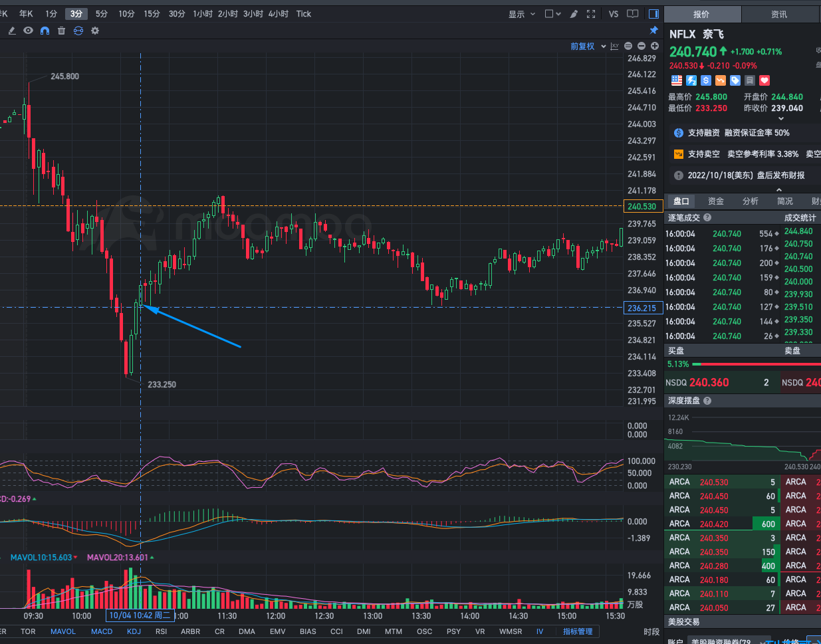
Task: Collapse the stock info notices chevron
Action: tap(779, 189)
